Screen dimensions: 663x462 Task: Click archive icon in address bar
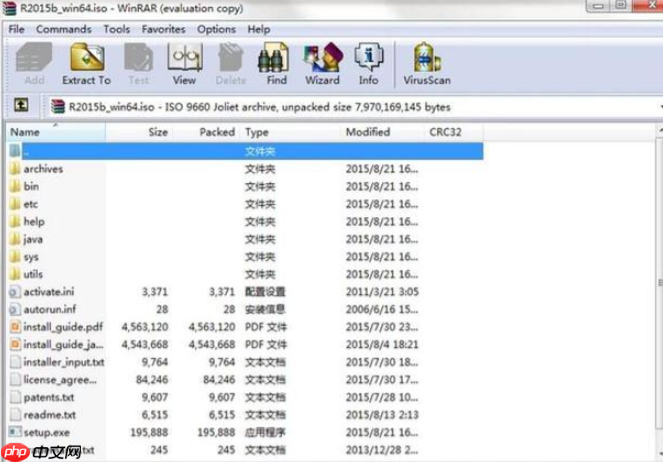point(58,107)
